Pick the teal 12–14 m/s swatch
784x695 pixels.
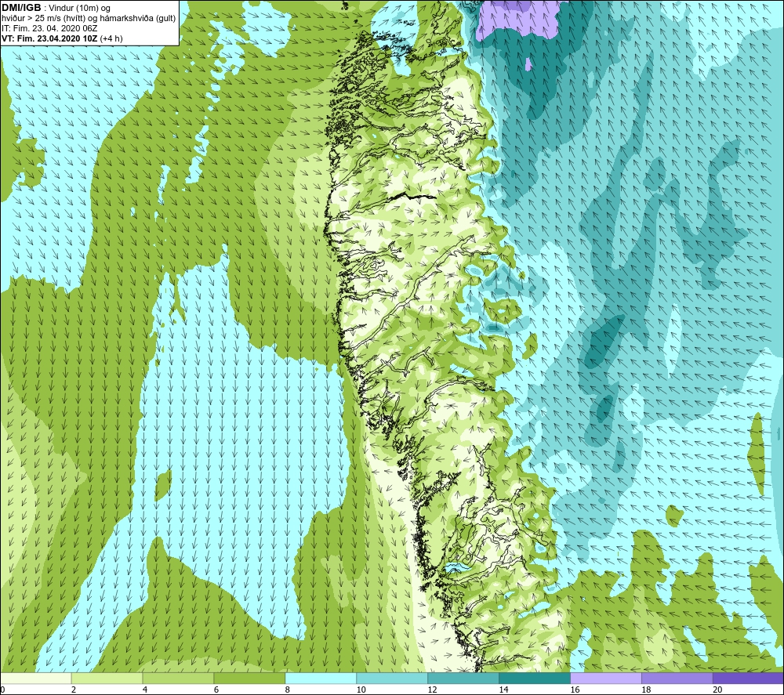pyautogui.click(x=463, y=678)
